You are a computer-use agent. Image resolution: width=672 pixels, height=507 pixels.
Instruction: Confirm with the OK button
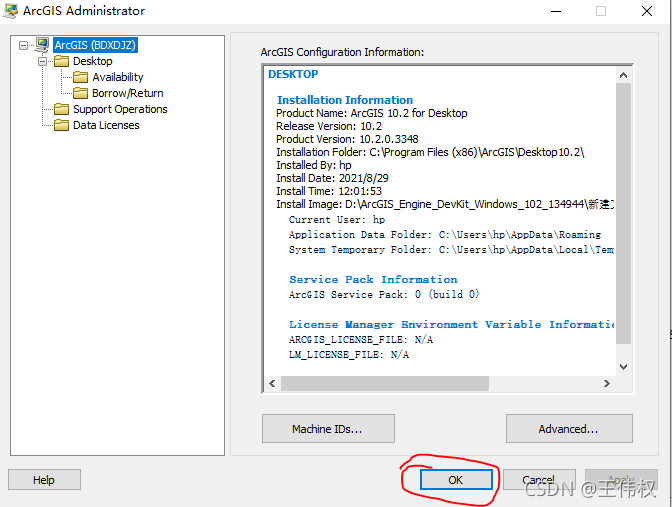pyautogui.click(x=455, y=480)
